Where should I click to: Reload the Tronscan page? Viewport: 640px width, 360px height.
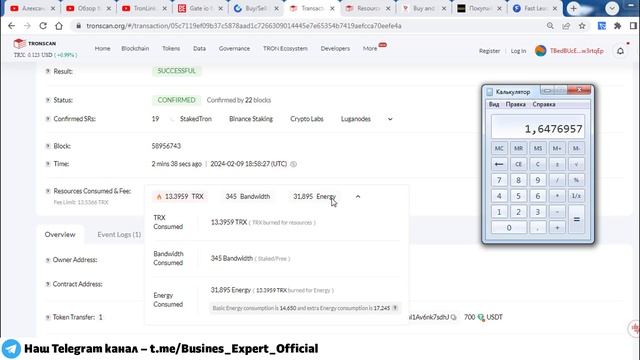[43, 26]
